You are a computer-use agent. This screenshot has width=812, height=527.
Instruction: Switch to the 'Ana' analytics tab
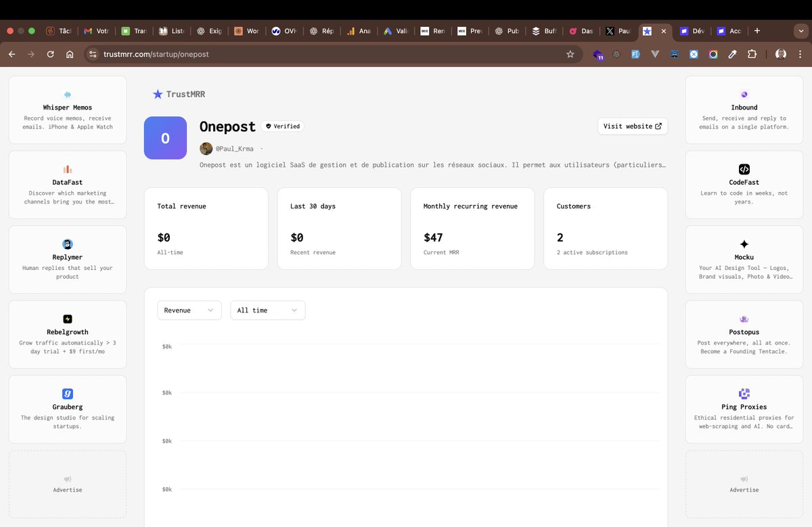(x=359, y=31)
